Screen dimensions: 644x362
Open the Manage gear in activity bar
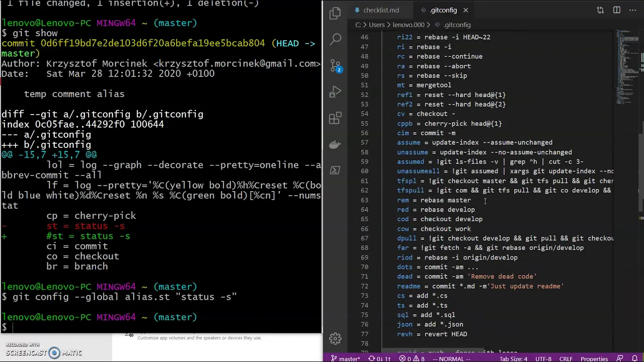pos(335,338)
